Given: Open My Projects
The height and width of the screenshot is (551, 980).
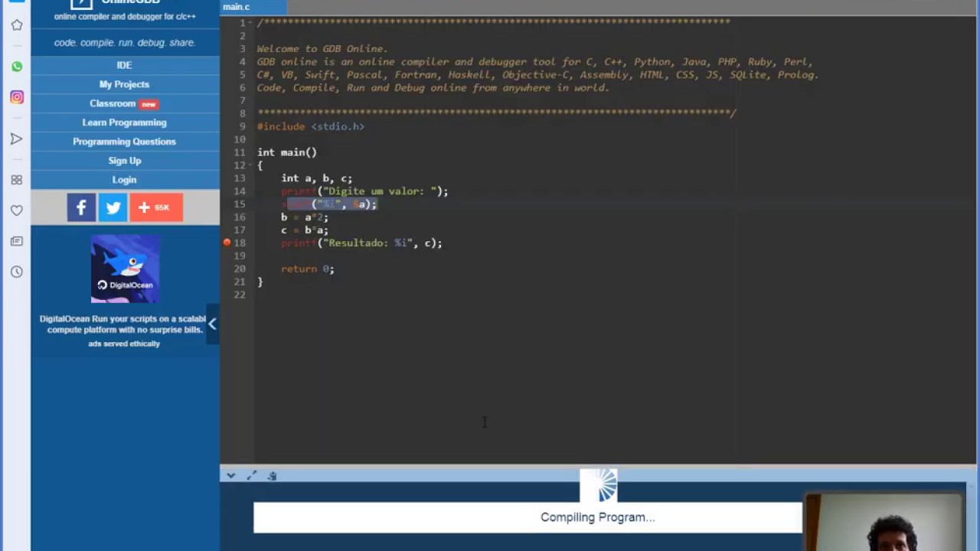Looking at the screenshot, I should (124, 84).
